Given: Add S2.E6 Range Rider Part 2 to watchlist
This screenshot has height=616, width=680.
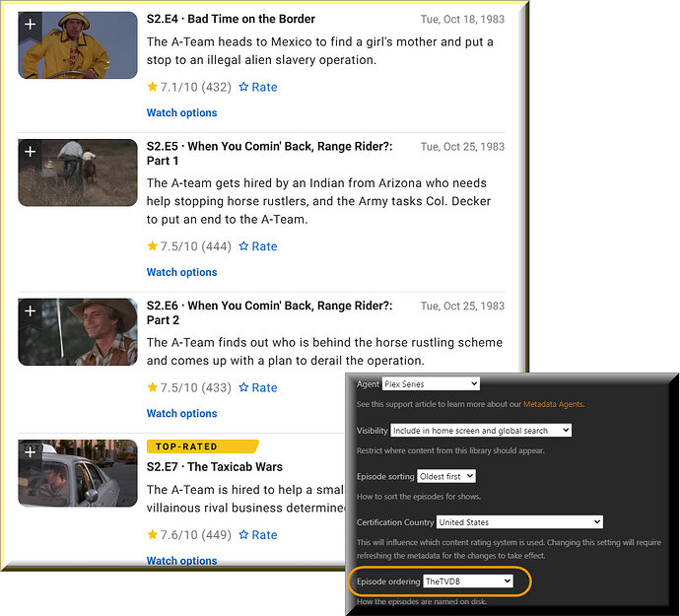Looking at the screenshot, I should tap(30, 311).
